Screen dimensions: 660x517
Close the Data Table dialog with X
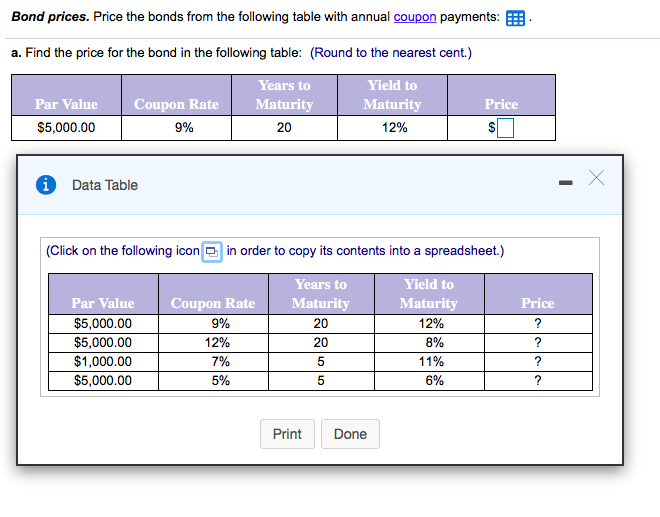[596, 178]
